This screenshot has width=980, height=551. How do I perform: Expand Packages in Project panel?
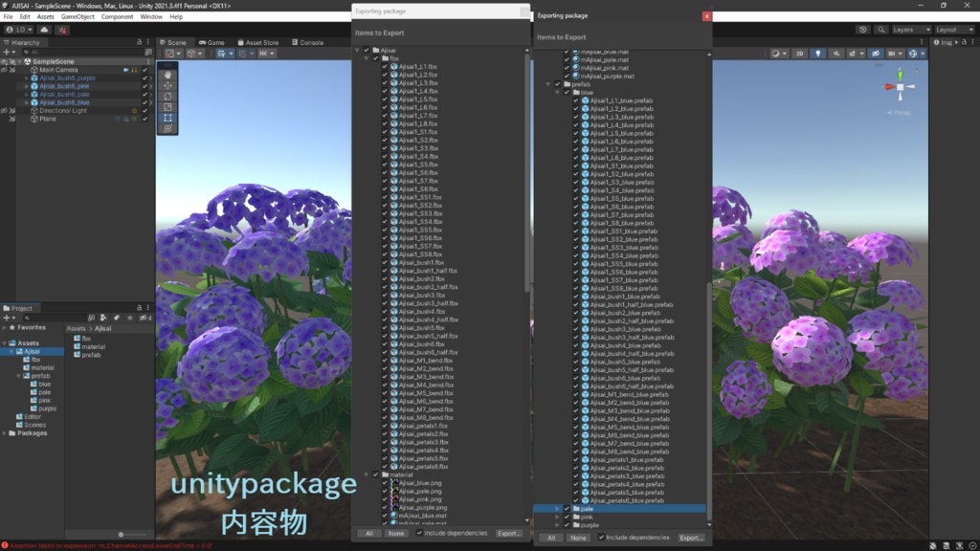click(x=5, y=433)
